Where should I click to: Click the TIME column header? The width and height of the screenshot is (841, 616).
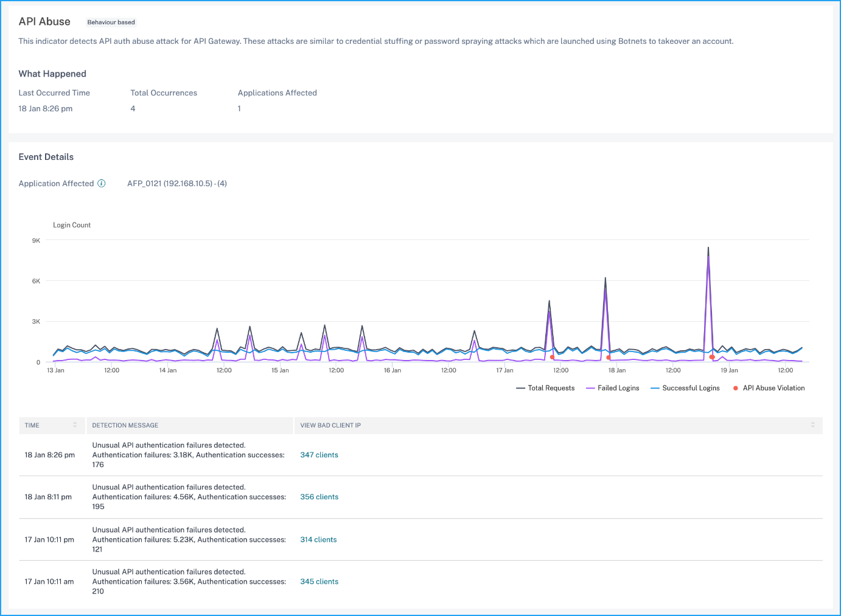52,425
